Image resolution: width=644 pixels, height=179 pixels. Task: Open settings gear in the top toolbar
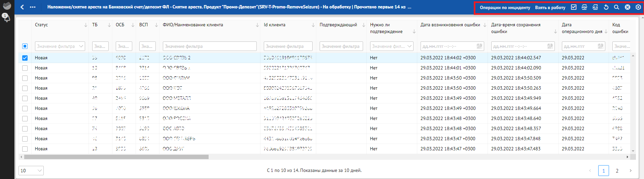point(638,7)
